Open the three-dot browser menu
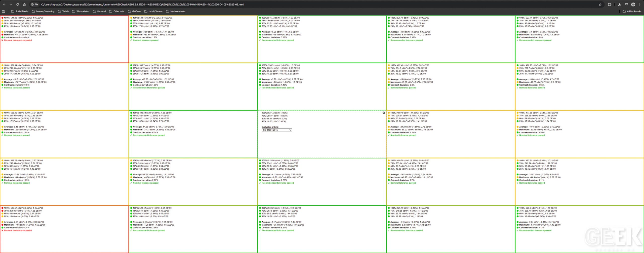This screenshot has height=253, width=644. [x=640, y=5]
